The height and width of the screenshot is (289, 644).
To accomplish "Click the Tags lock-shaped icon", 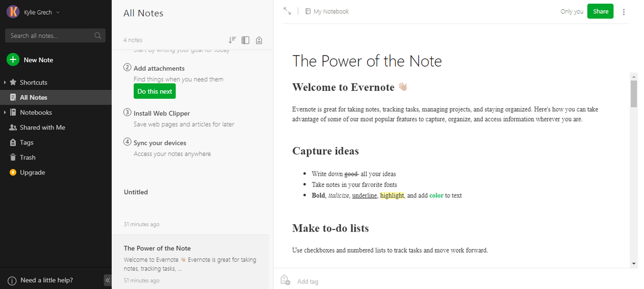I will click(x=13, y=142).
